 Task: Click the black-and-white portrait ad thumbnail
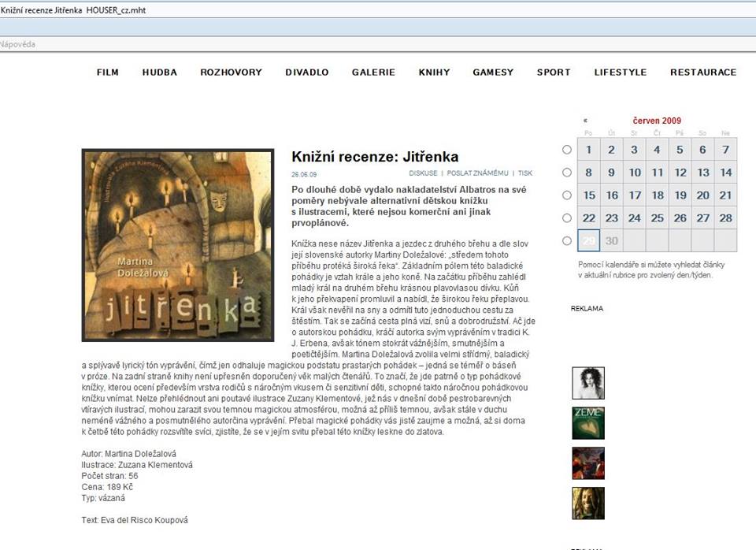[x=587, y=383]
